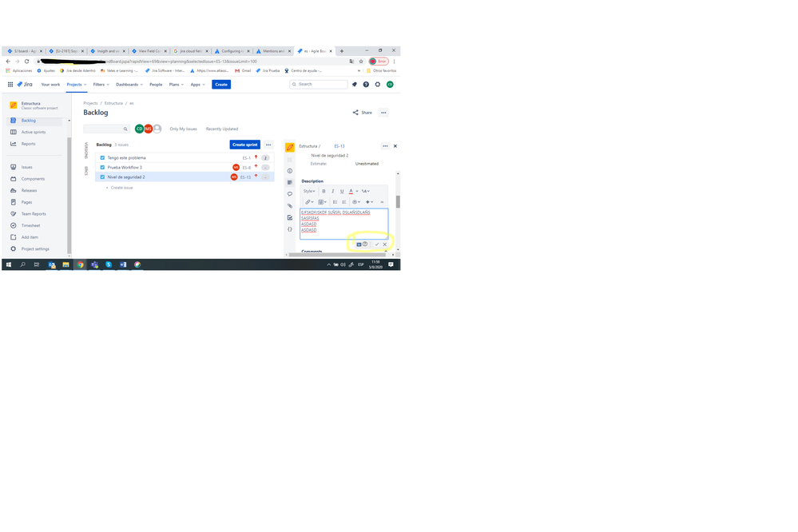Click the curly braces icon in issue panel
Viewport: 798px width, 532px height.
point(290,229)
